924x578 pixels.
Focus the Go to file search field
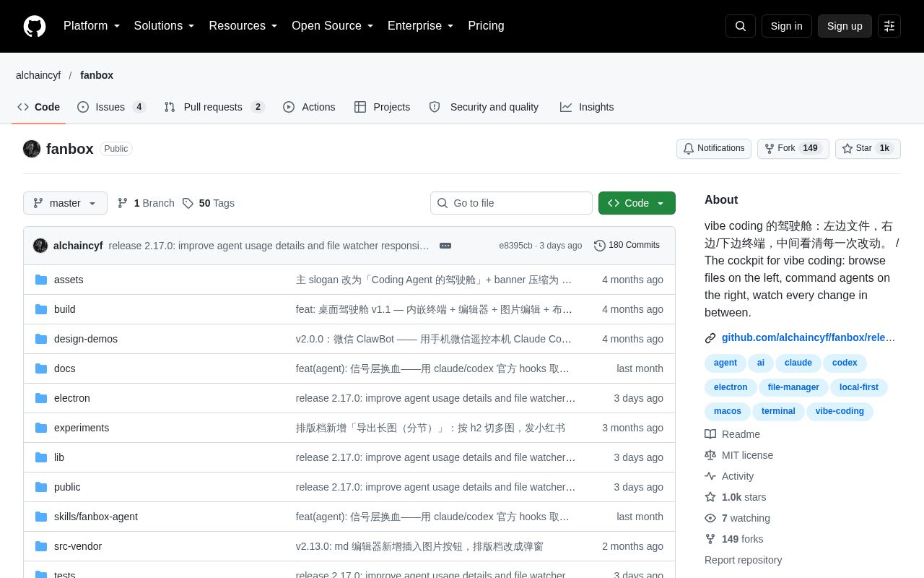pyautogui.click(x=511, y=203)
